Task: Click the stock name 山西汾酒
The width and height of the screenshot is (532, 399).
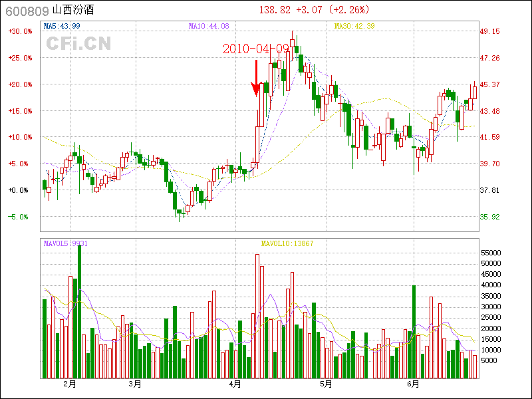Action: [x=73, y=11]
